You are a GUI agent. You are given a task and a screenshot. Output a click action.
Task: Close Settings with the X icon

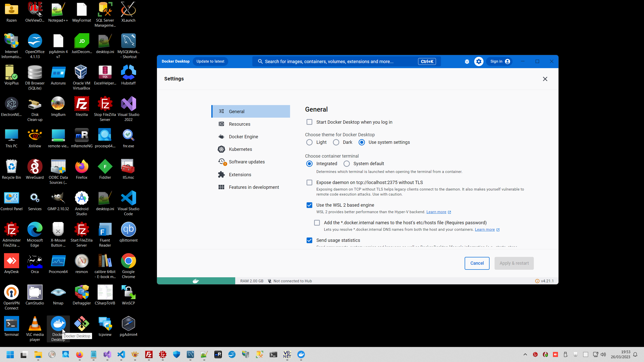click(x=545, y=79)
